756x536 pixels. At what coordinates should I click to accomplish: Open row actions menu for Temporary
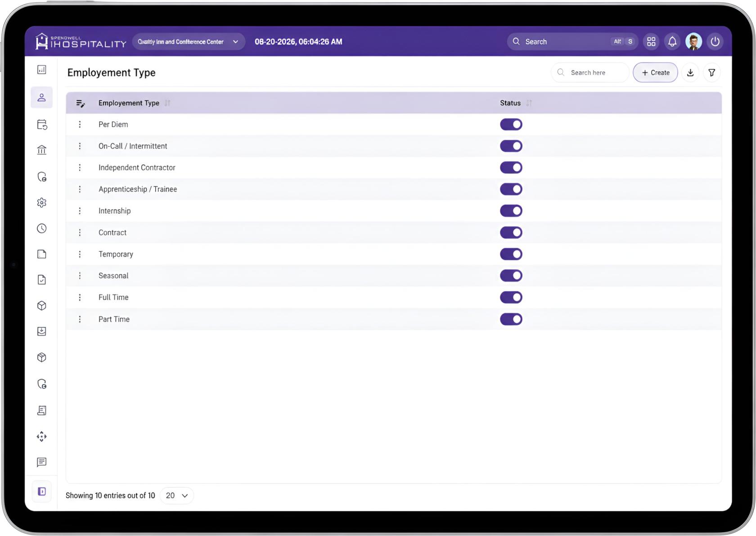click(80, 254)
